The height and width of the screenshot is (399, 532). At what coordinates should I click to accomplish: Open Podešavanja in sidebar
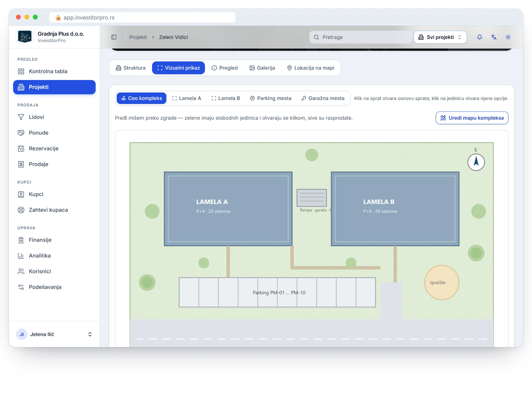tap(54, 287)
